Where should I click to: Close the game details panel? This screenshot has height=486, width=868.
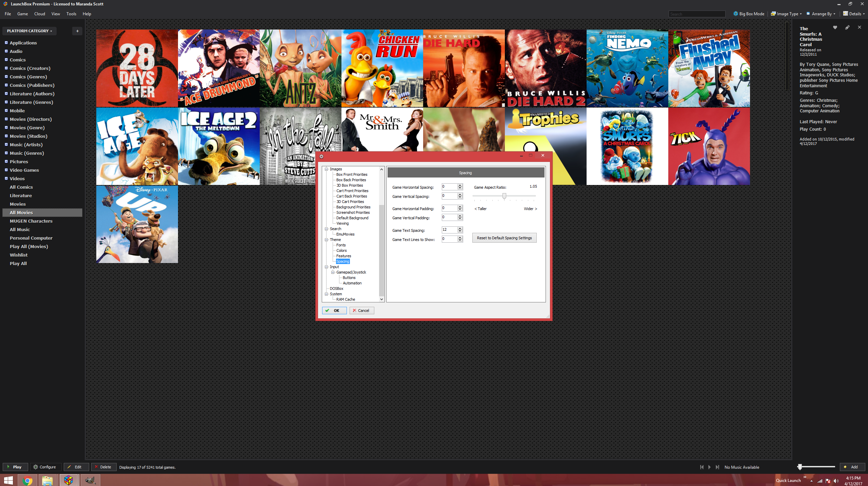click(859, 27)
